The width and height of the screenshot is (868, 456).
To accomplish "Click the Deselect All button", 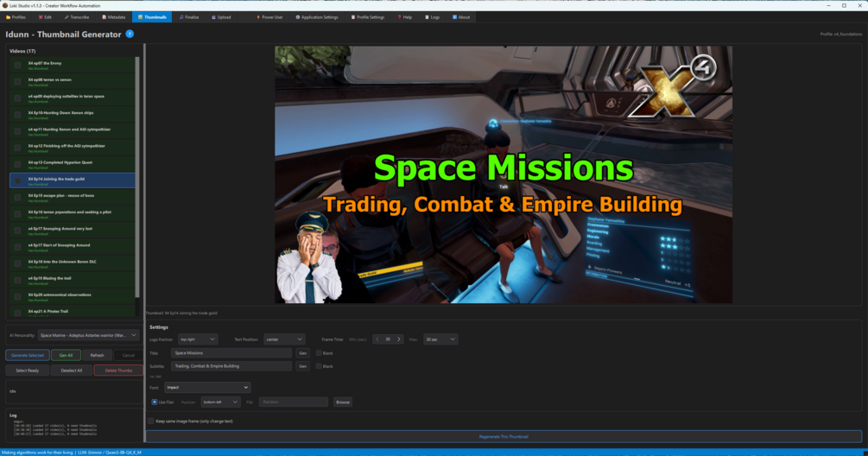I will (x=72, y=370).
